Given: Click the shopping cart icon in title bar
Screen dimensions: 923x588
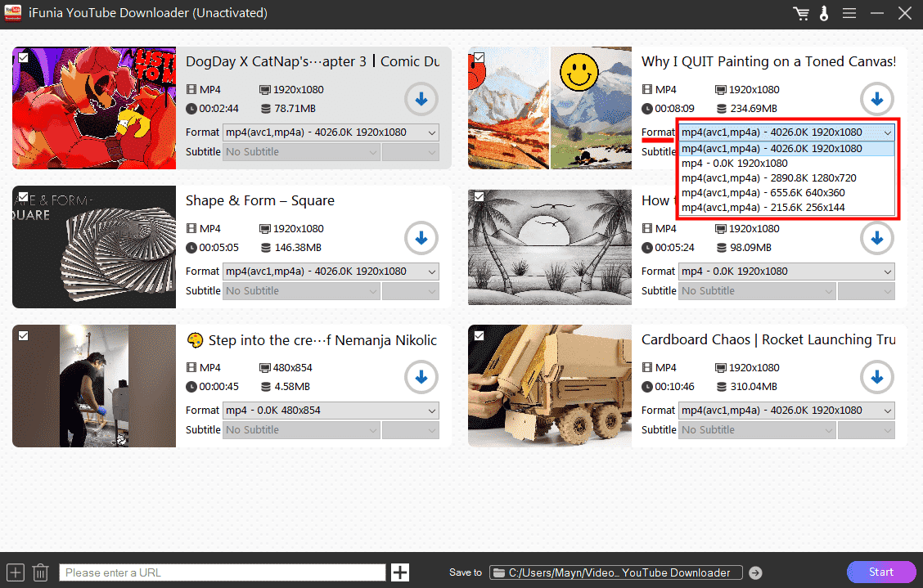Looking at the screenshot, I should [801, 14].
